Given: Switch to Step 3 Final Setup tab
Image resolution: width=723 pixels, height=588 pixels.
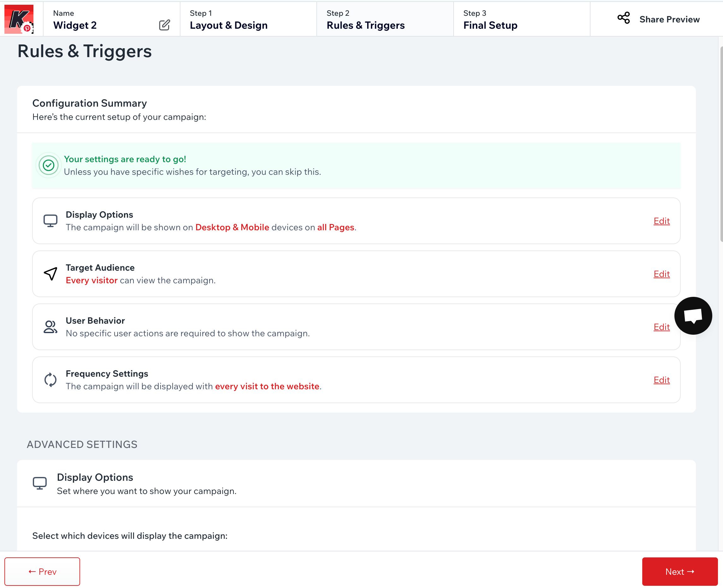Looking at the screenshot, I should coord(521,19).
